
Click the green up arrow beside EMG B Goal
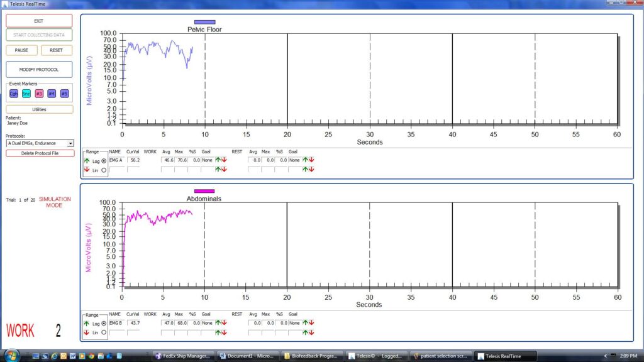[218, 322]
